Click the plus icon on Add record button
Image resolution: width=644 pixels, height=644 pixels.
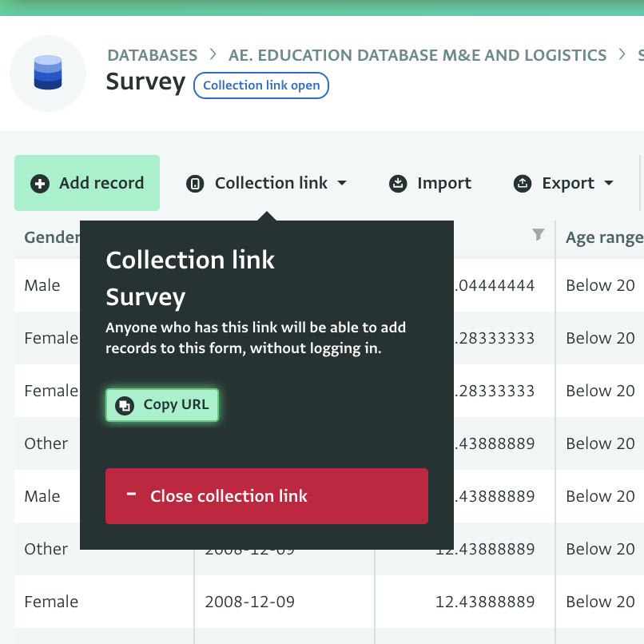coord(40,183)
